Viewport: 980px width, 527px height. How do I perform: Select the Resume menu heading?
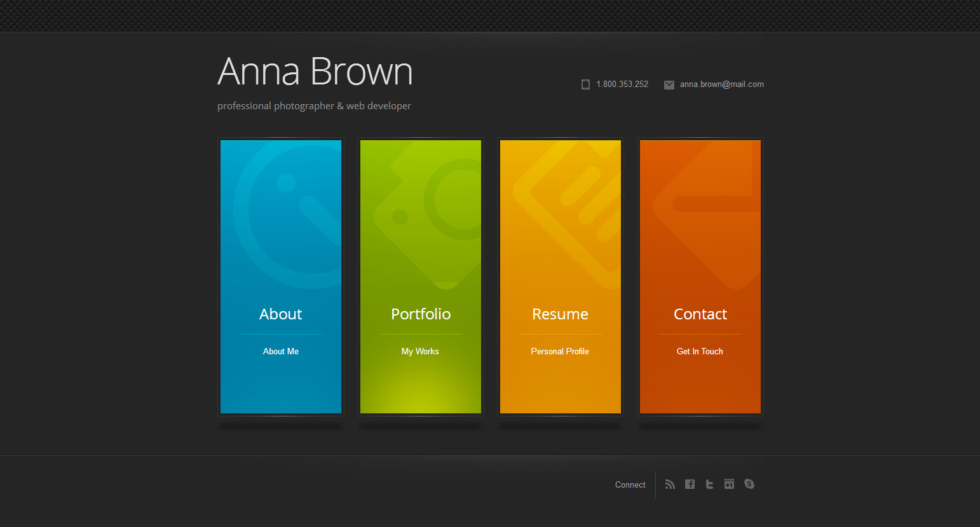tap(560, 314)
